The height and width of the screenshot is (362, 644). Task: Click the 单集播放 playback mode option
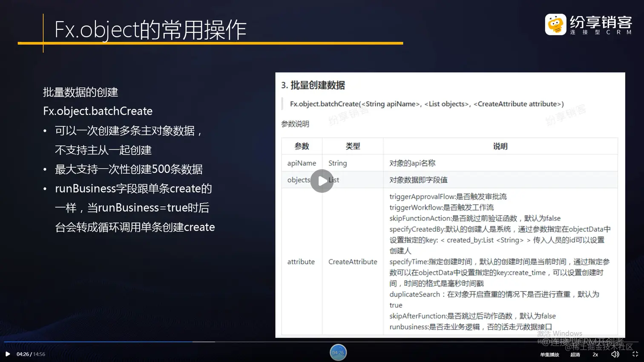pyautogui.click(x=549, y=354)
